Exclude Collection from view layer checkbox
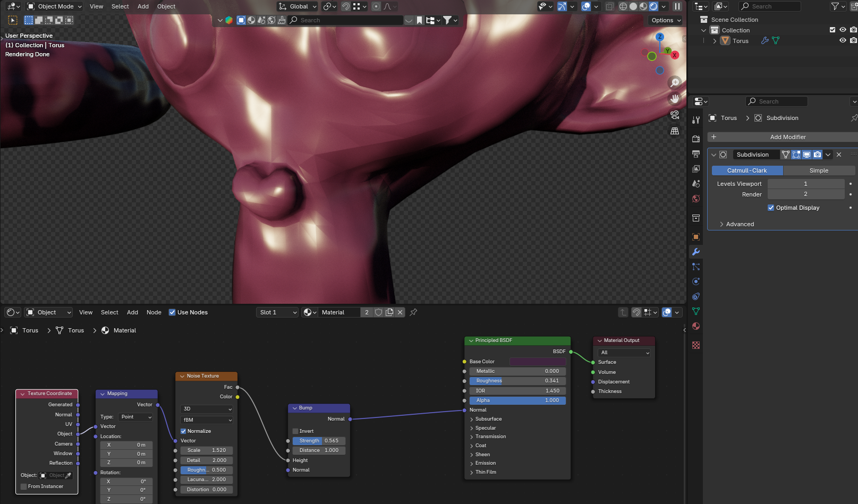The image size is (858, 504). pos(832,30)
